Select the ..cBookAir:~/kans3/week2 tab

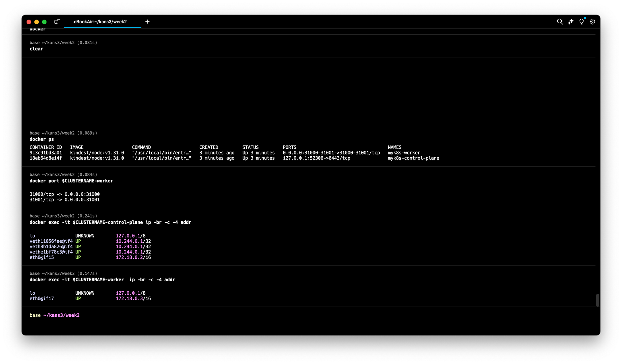click(99, 22)
